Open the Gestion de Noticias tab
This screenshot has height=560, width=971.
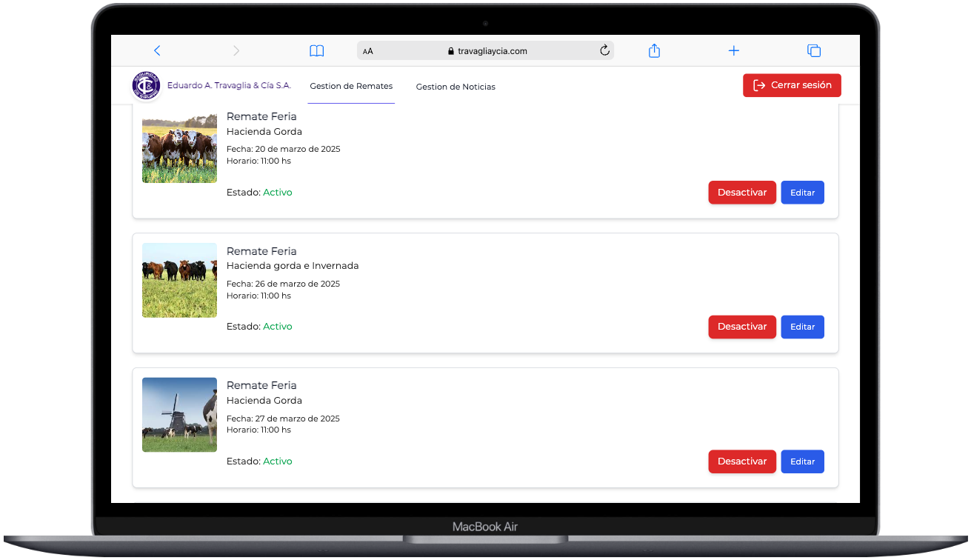coord(456,87)
